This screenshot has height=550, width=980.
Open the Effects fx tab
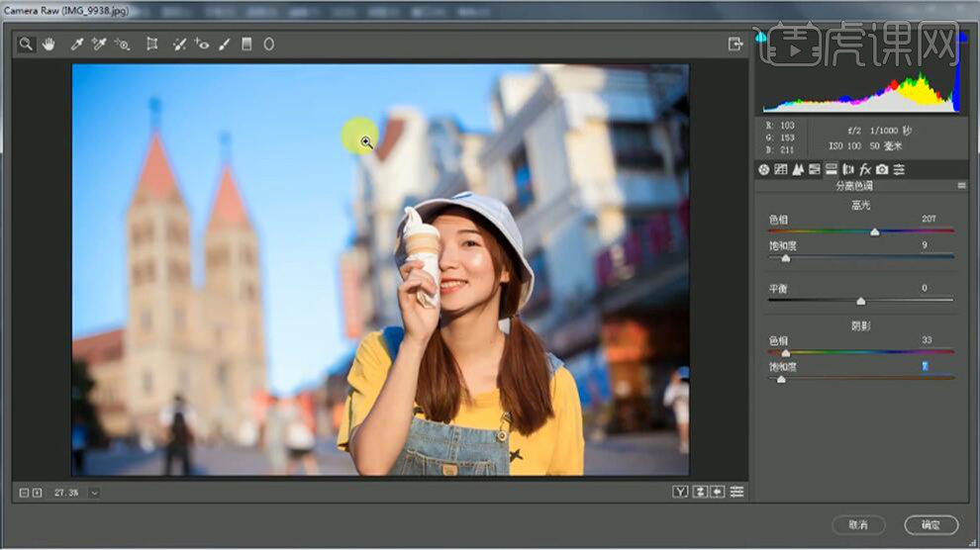[864, 170]
